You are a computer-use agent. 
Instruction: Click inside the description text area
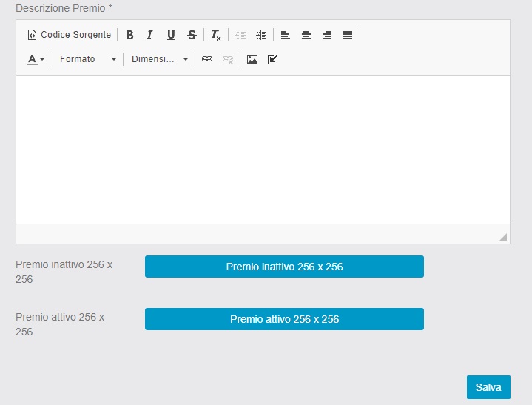pos(263,148)
